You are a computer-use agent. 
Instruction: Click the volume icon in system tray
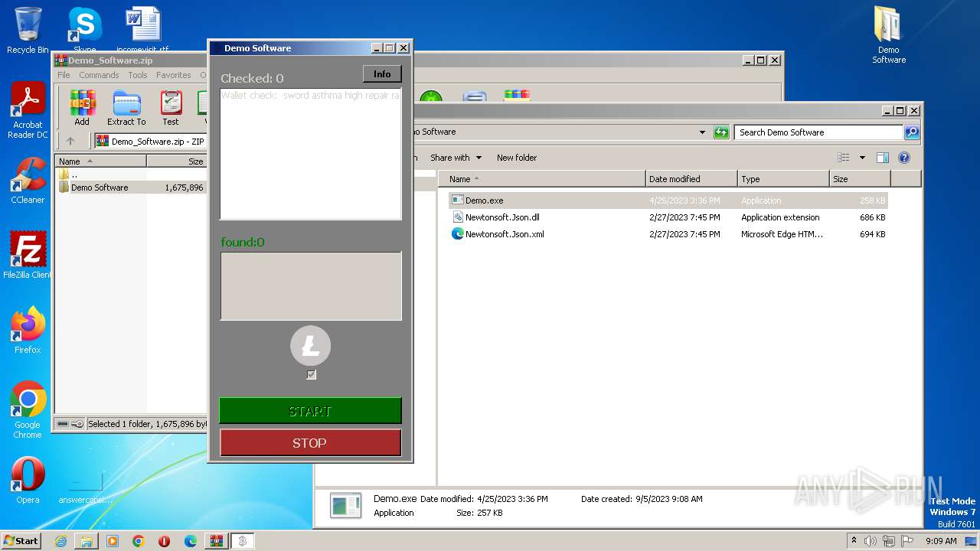coord(871,541)
